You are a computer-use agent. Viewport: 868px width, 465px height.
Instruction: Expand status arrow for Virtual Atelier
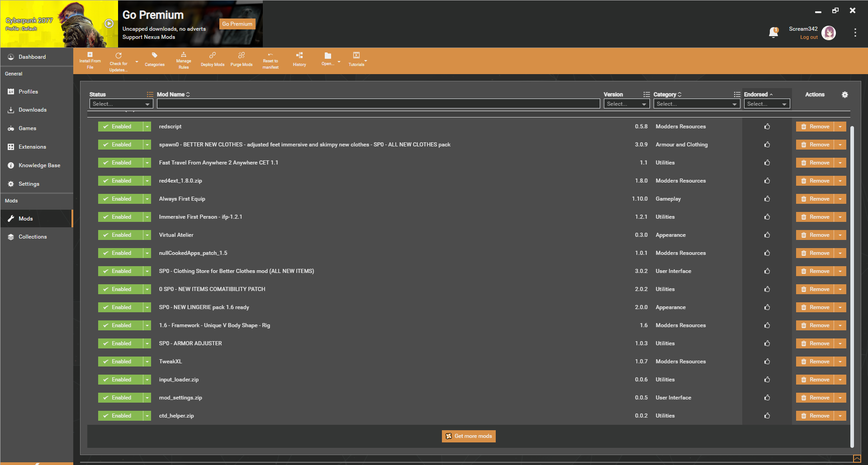click(x=147, y=235)
